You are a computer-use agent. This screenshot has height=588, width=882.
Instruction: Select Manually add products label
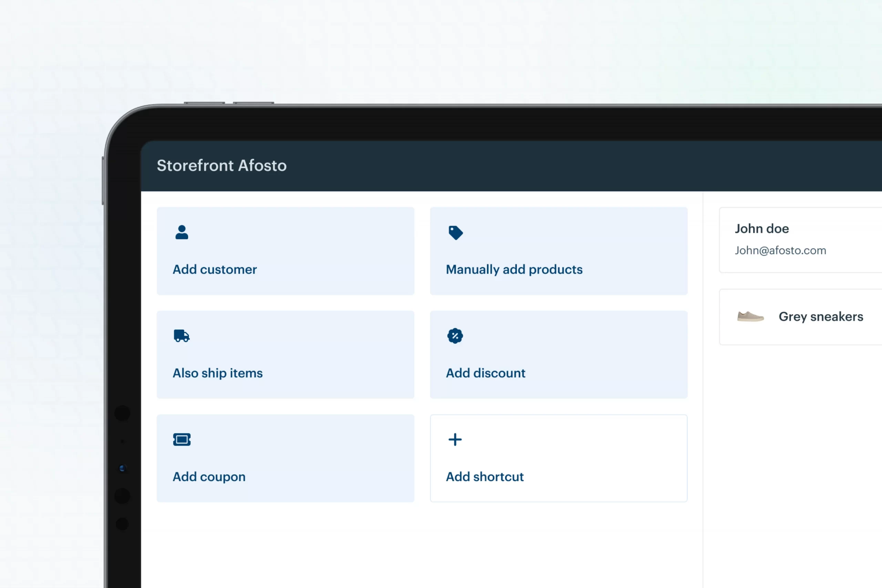tap(514, 269)
